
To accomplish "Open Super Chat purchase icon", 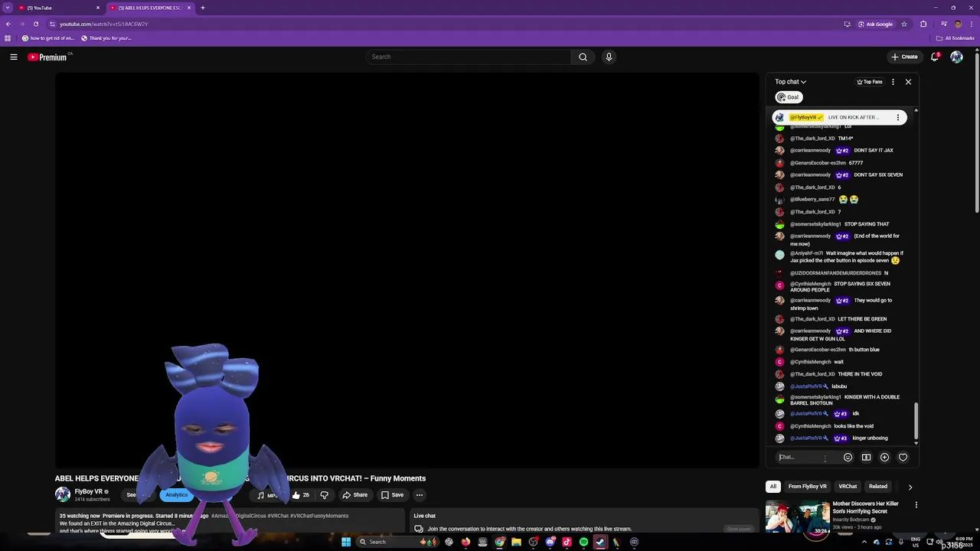I will [x=866, y=457].
